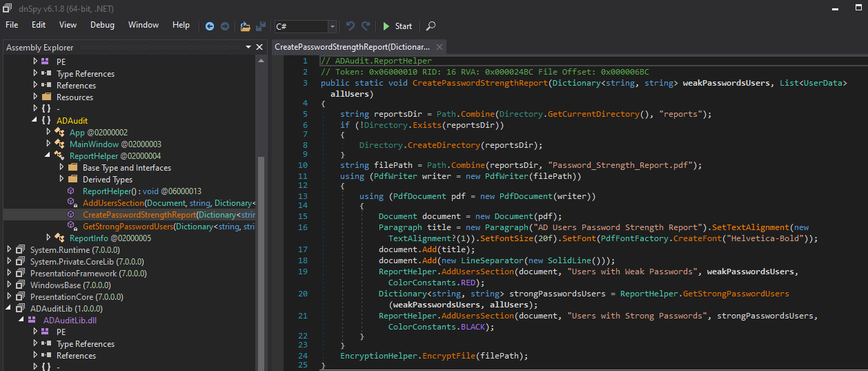Click the App class icon
The image size is (868, 371).
[x=59, y=132]
